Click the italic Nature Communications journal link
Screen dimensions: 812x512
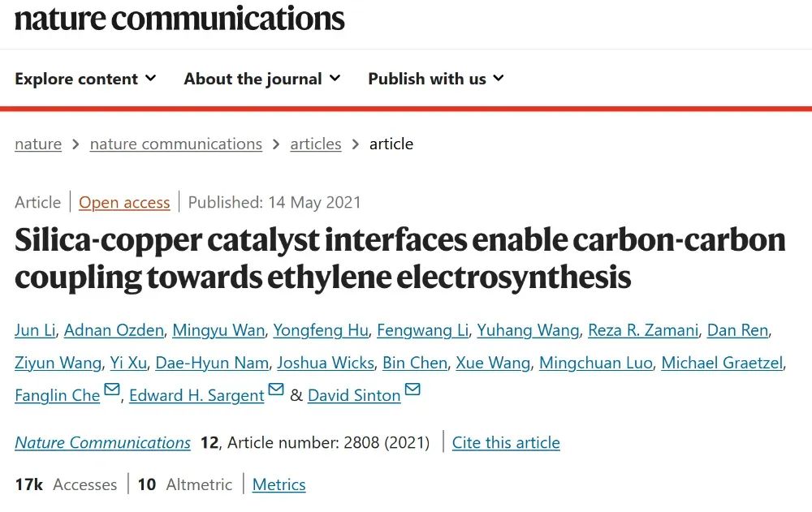tap(102, 443)
